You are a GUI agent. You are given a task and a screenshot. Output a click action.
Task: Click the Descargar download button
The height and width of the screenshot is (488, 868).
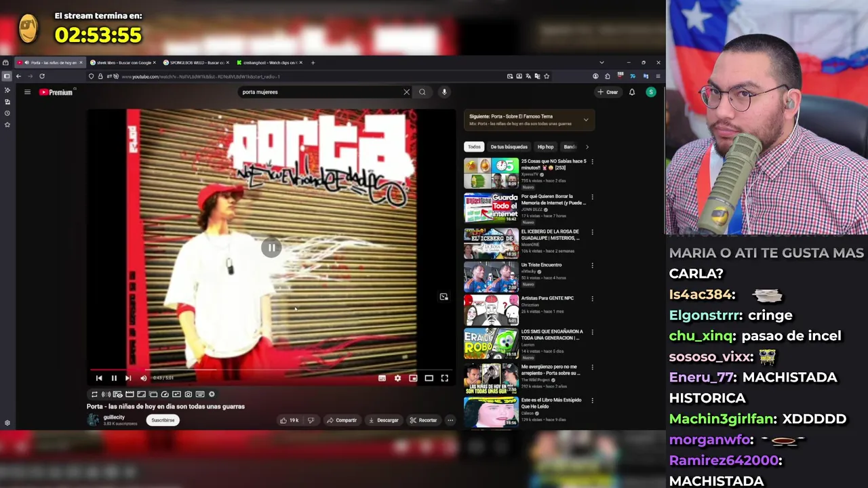coord(384,420)
